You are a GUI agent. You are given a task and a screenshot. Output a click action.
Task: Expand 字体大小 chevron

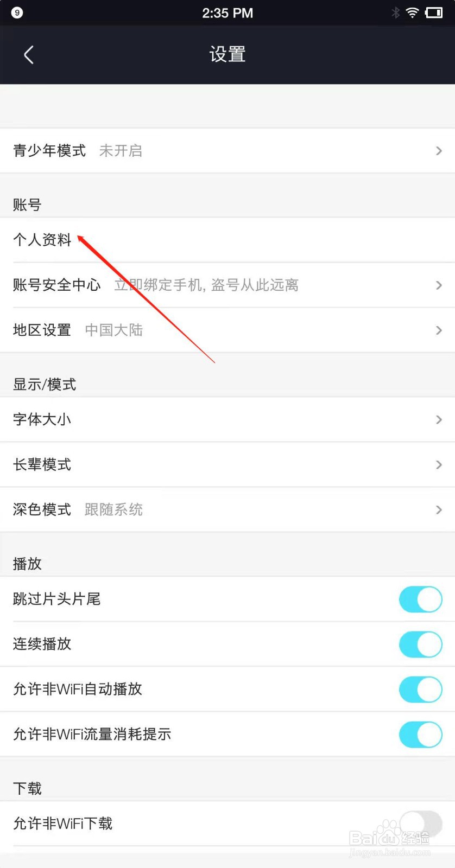tap(439, 419)
